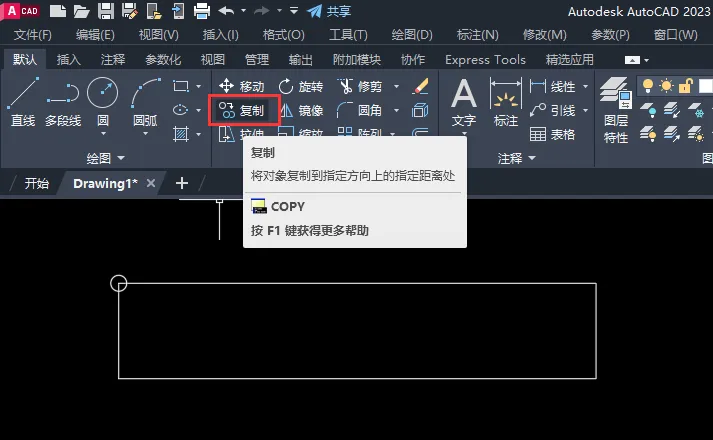Open the 绘图(D) menu
This screenshot has width=713, height=440.
tap(412, 35)
